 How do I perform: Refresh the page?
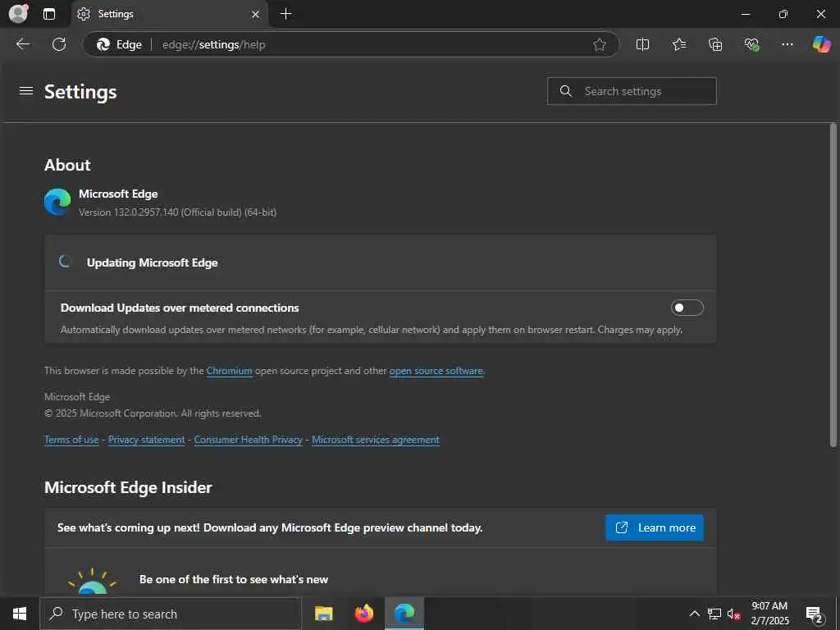[x=59, y=44]
